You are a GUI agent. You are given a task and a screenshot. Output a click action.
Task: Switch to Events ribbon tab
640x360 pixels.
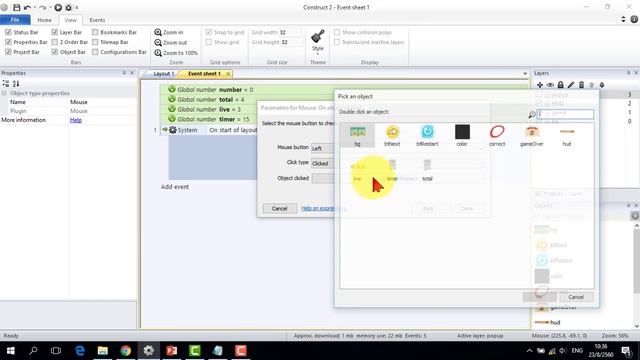click(97, 20)
